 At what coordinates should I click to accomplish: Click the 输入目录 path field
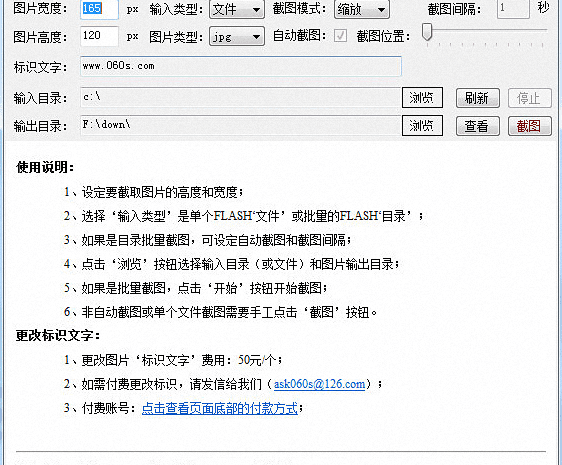click(x=240, y=97)
